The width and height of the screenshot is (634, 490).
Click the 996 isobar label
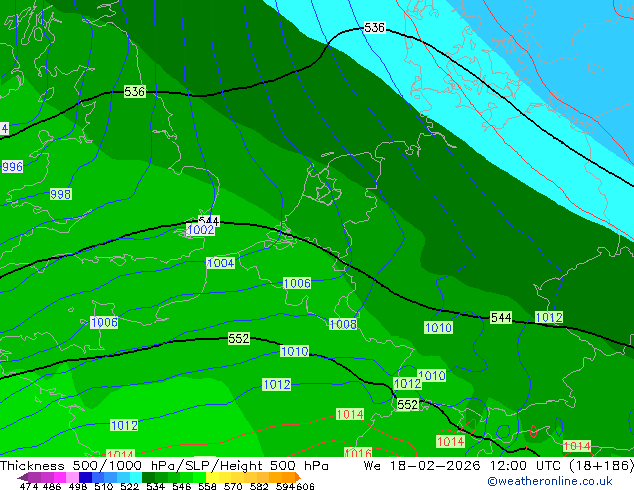click(x=13, y=167)
